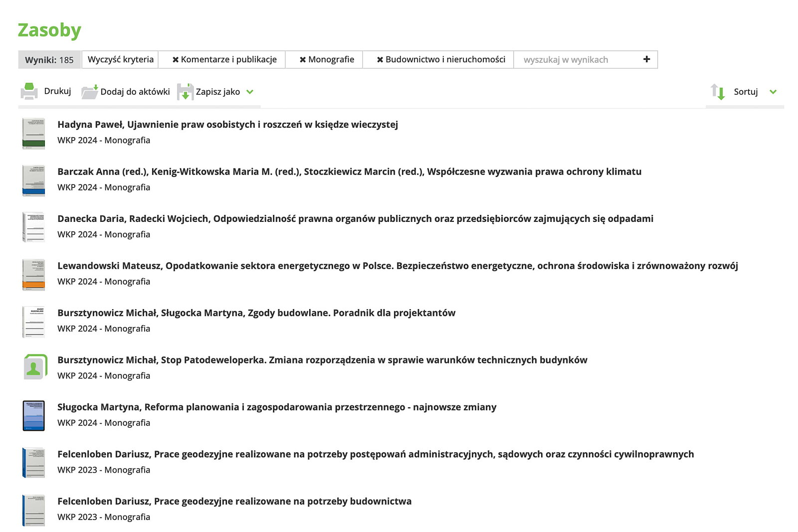
Task: Click the Zasoby page heading
Action: (49, 30)
